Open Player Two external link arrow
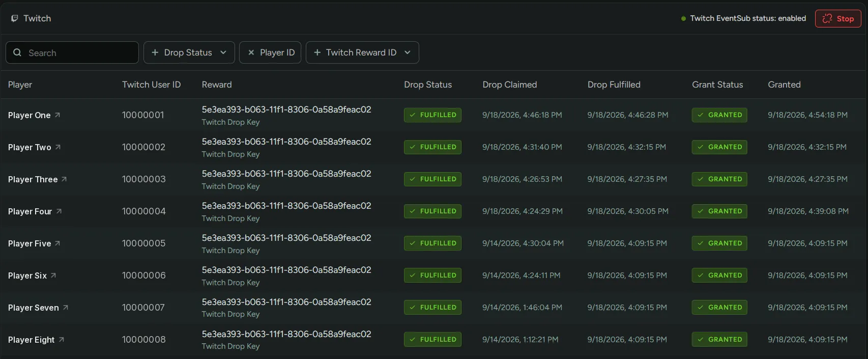Image resolution: width=868 pixels, height=359 pixels. [58, 147]
